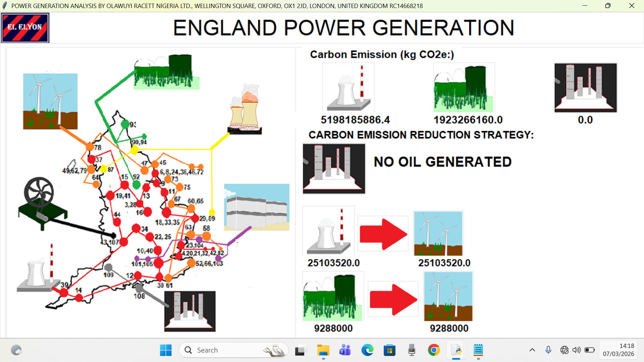Click red arrow in coal-to-wind row
This screenshot has height=362, width=644.
pos(383,234)
